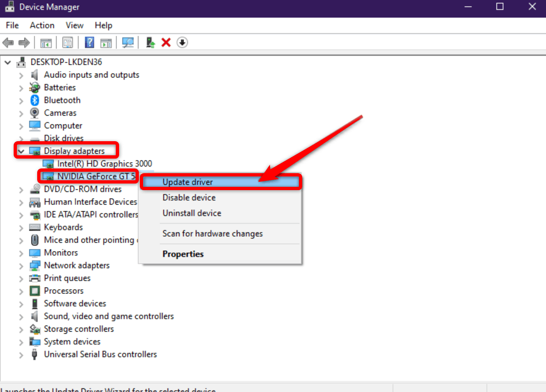Open Properties from the context menu
Screen dimensions: 546x392
coord(183,254)
